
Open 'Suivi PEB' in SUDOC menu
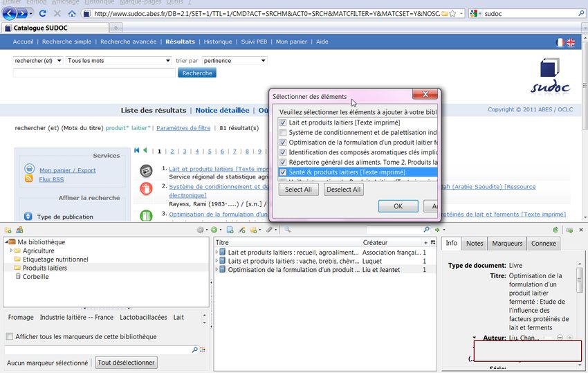click(x=254, y=42)
